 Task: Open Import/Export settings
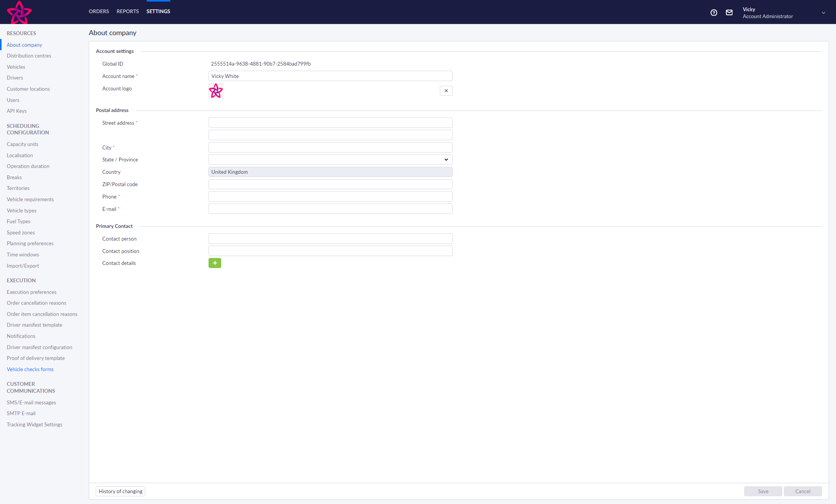pyautogui.click(x=23, y=266)
